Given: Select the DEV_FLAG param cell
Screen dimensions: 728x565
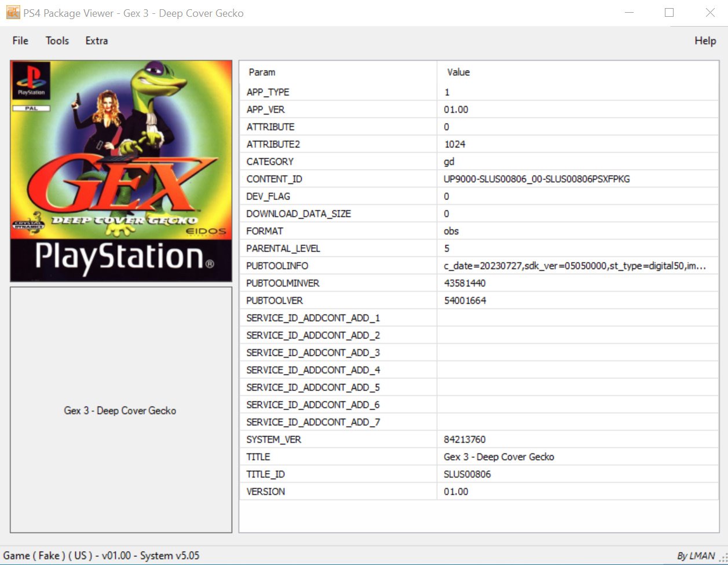Looking at the screenshot, I should point(338,196).
